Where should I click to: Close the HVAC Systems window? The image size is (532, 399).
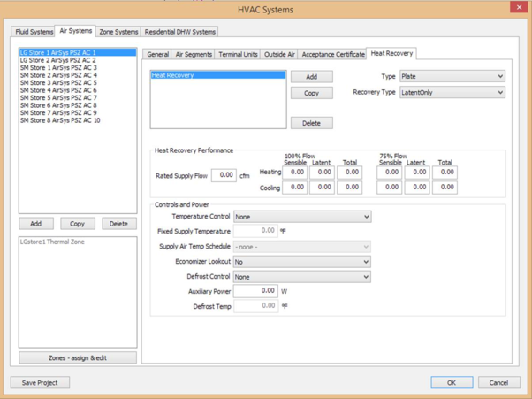click(x=519, y=7)
